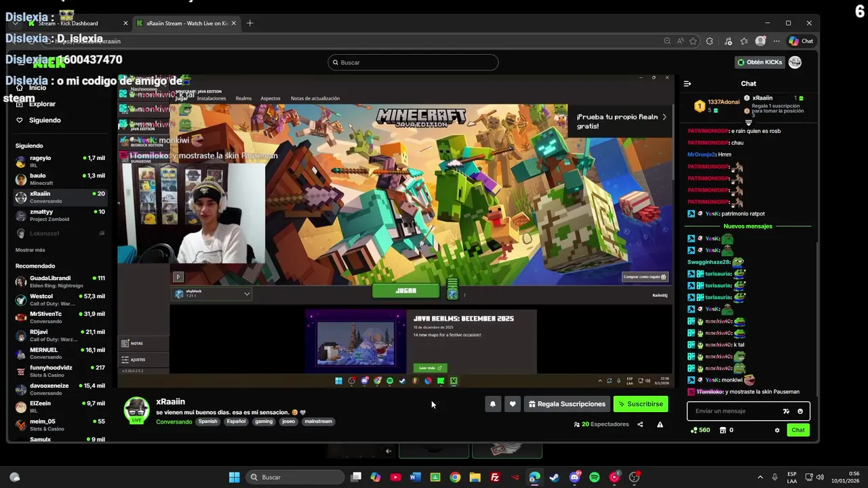The width and height of the screenshot is (868, 488).
Task: Open ElZeein in Recomendado list
Action: pyautogui.click(x=60, y=407)
